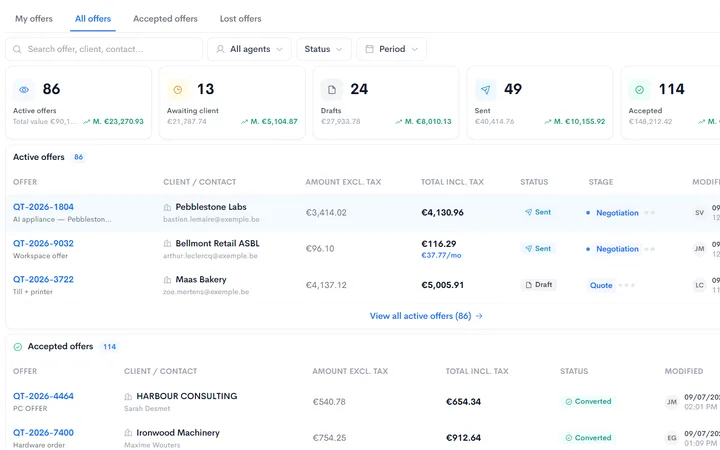Click Negotiation stage for Pebblestone Labs

click(617, 213)
